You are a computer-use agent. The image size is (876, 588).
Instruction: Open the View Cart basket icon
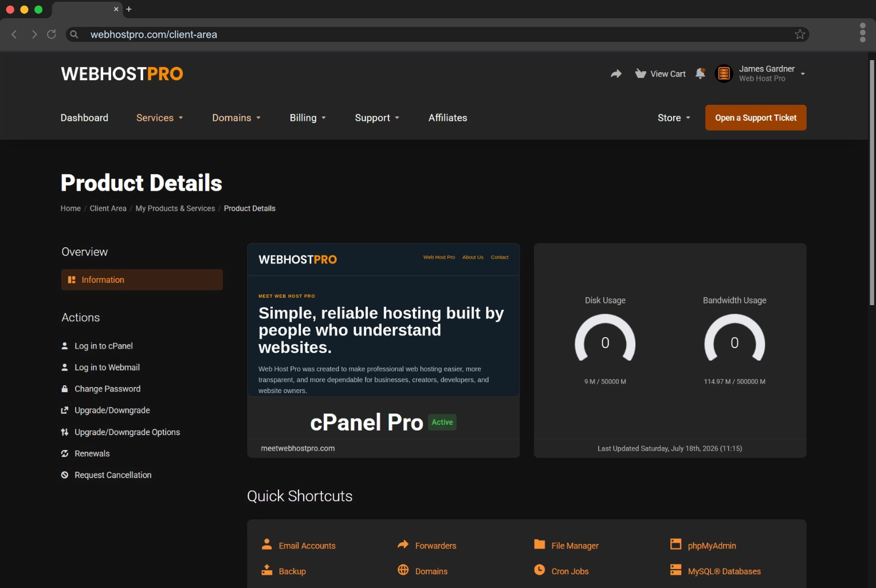point(641,73)
